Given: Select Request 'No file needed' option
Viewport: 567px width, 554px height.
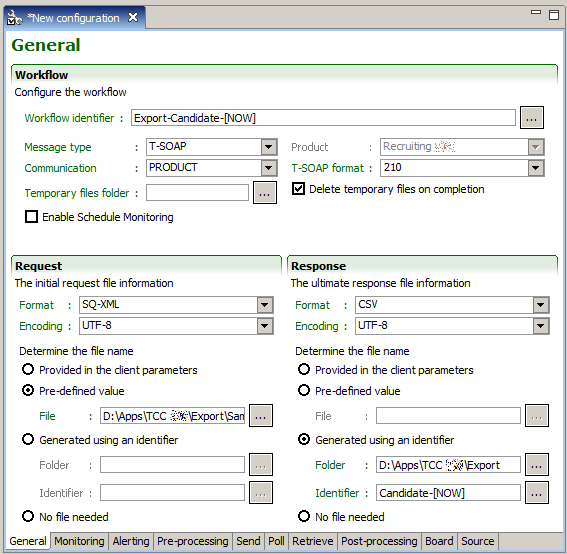Looking at the screenshot, I should [x=28, y=516].
